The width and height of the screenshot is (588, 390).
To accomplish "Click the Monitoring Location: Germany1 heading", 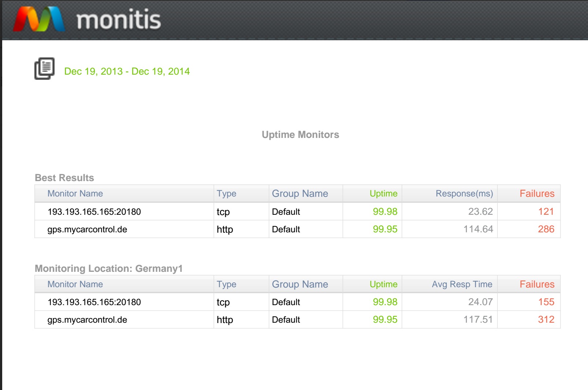I will click(x=109, y=269).
